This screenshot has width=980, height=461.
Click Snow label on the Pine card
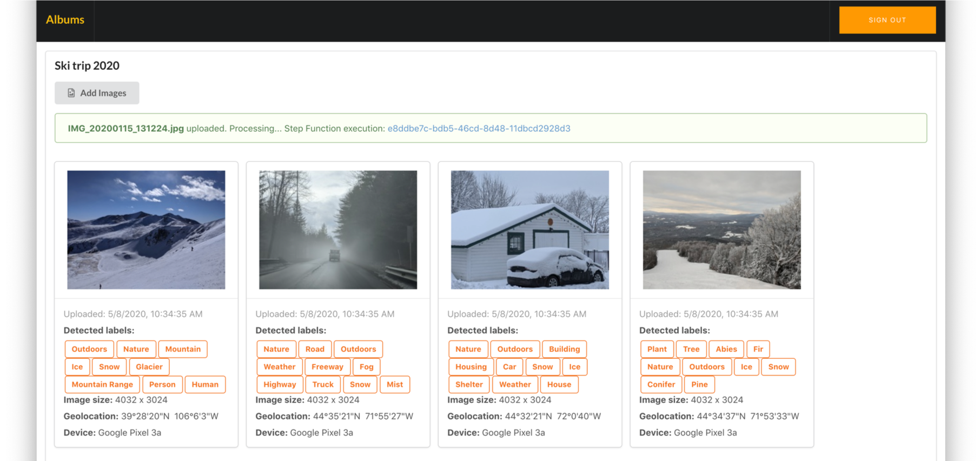point(778,367)
